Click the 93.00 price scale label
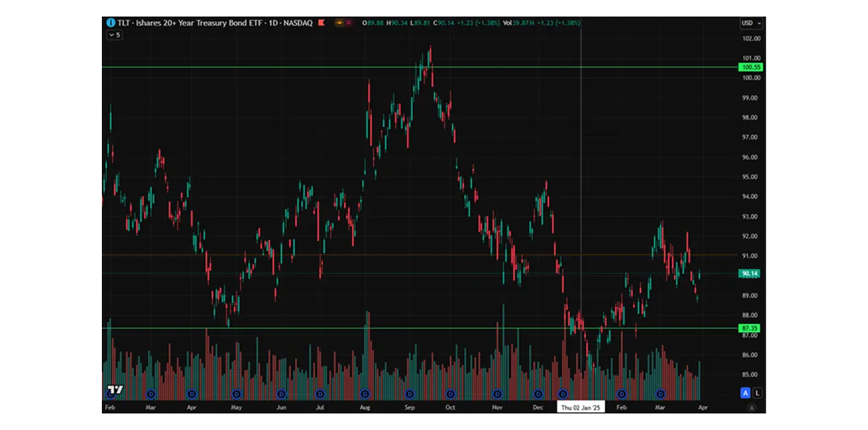Image resolution: width=868 pixels, height=430 pixels. pyautogui.click(x=751, y=216)
